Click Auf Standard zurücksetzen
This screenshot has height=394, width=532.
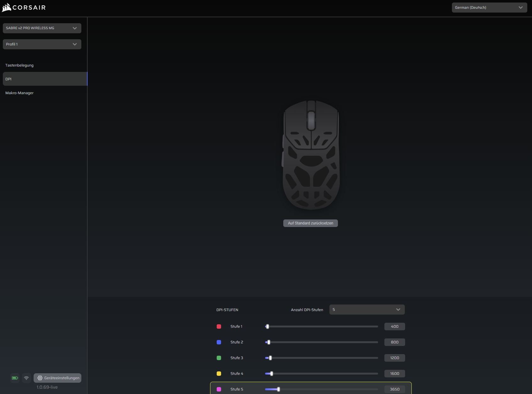click(x=310, y=223)
